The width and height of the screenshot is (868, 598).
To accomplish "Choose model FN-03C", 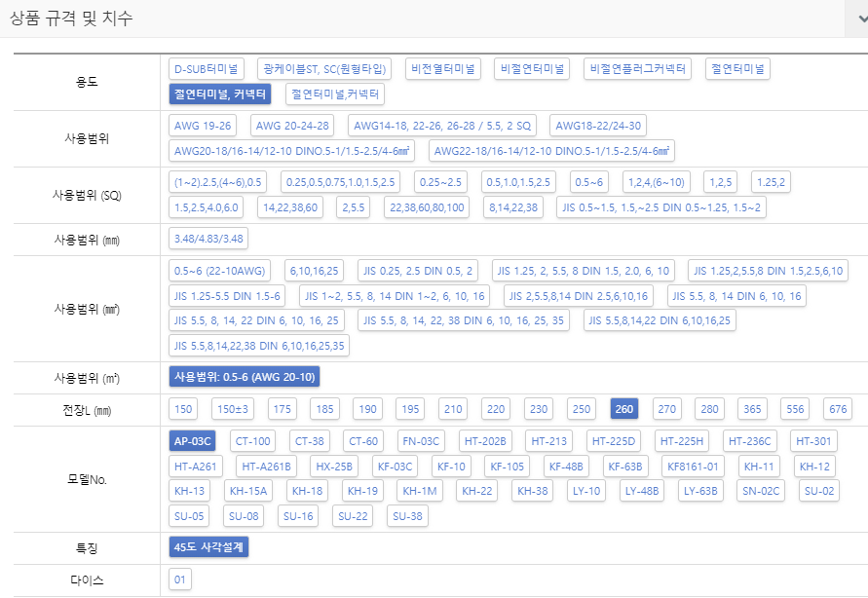I will coord(421,441).
